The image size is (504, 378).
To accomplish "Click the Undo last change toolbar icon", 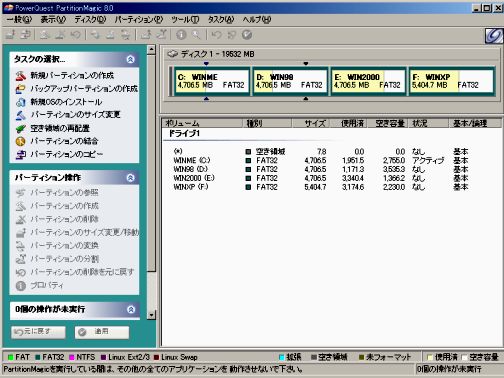I will tap(217, 35).
